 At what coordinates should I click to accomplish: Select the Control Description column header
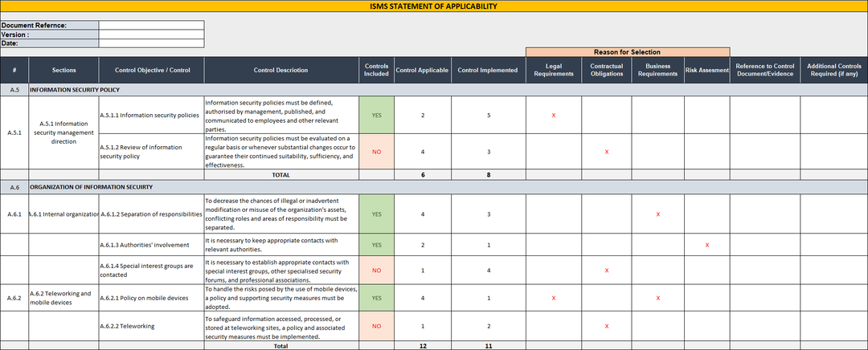click(280, 70)
